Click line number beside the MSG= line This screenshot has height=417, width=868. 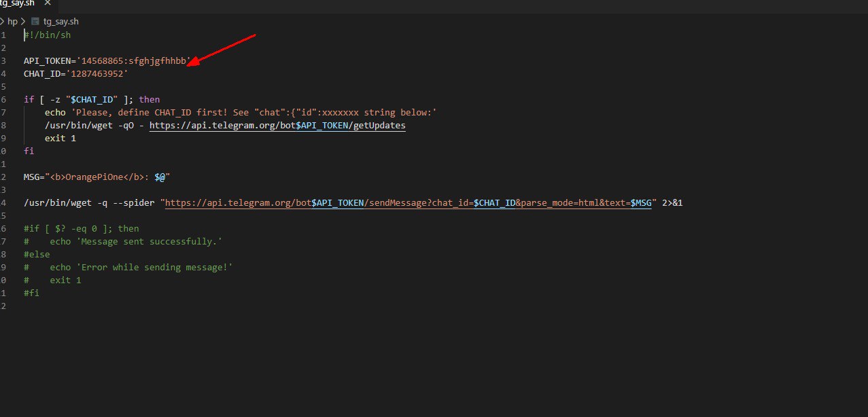point(3,177)
